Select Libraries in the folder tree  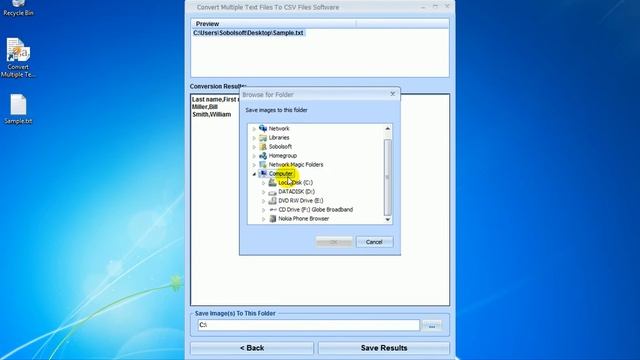click(x=279, y=138)
